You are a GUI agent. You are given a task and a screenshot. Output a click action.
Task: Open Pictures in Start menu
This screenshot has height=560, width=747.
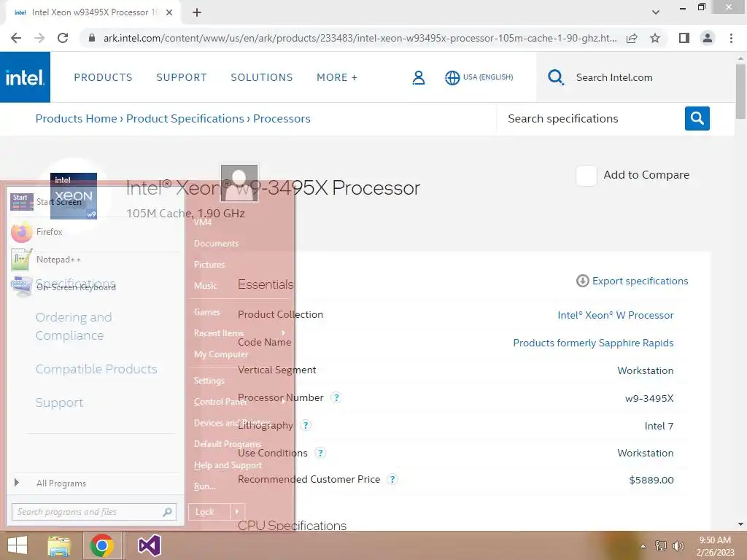click(x=209, y=264)
